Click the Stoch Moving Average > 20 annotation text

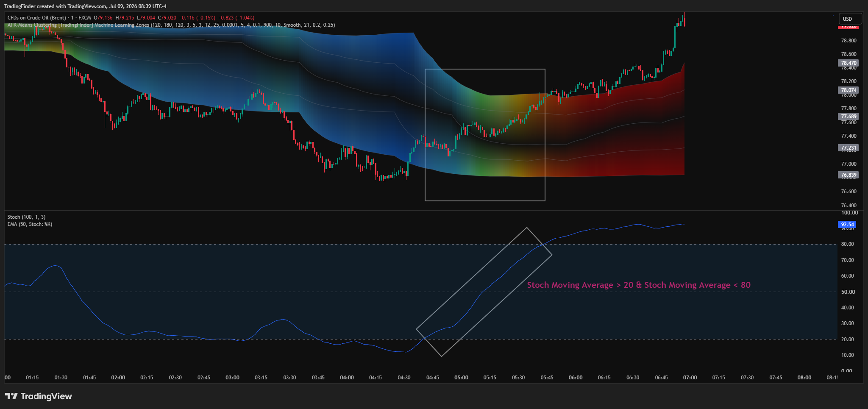(x=639, y=285)
